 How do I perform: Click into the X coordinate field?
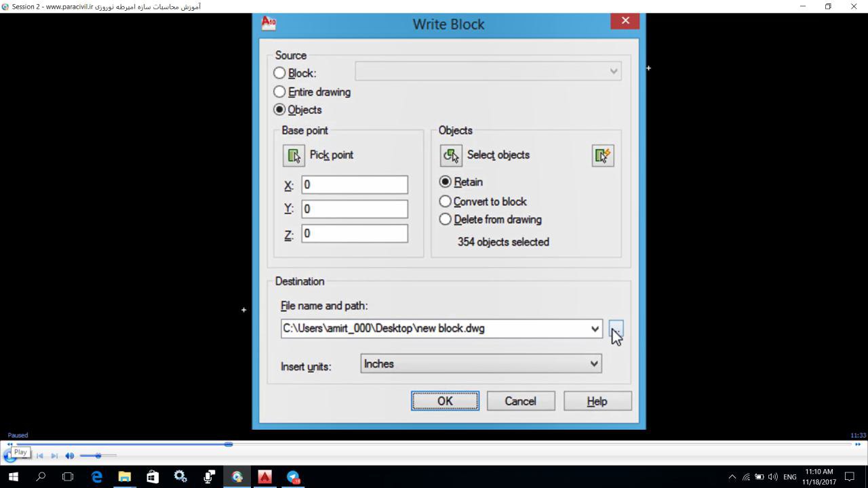[x=355, y=184]
